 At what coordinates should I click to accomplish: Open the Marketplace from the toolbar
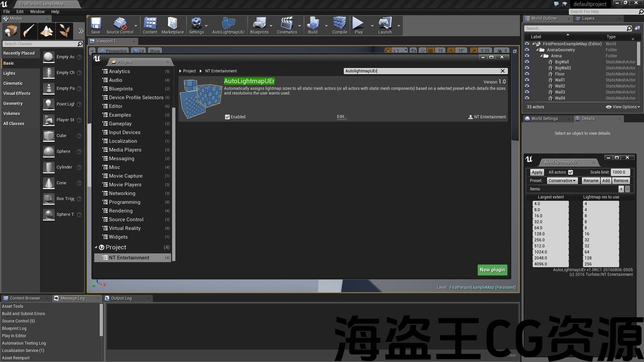point(173,25)
